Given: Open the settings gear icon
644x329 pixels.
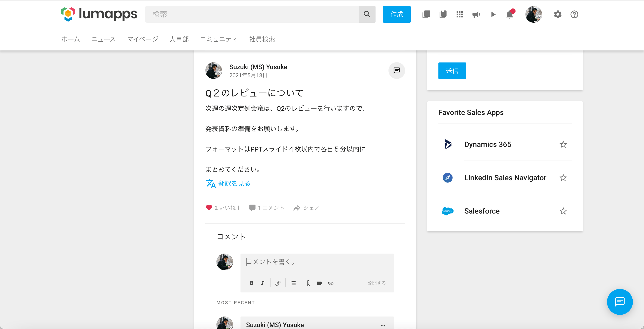Looking at the screenshot, I should click(x=558, y=15).
